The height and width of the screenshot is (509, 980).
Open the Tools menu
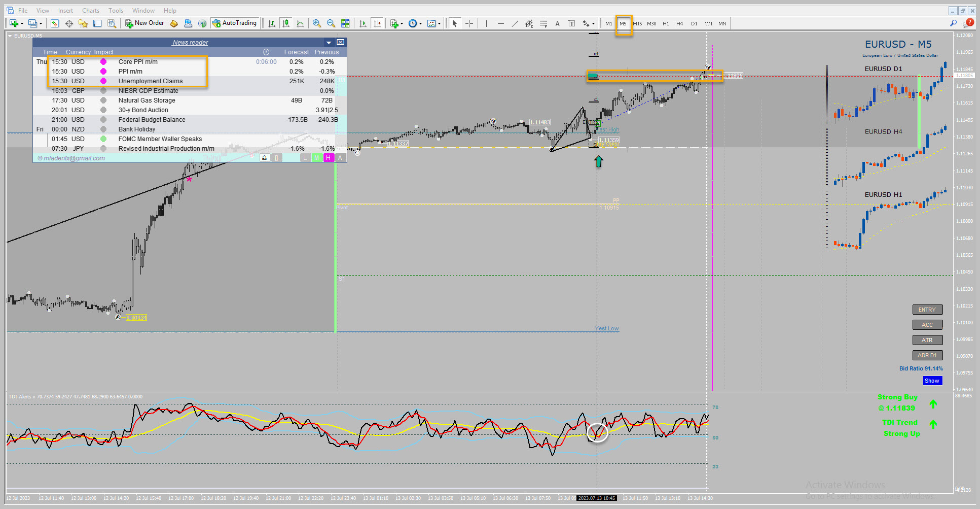(x=116, y=10)
